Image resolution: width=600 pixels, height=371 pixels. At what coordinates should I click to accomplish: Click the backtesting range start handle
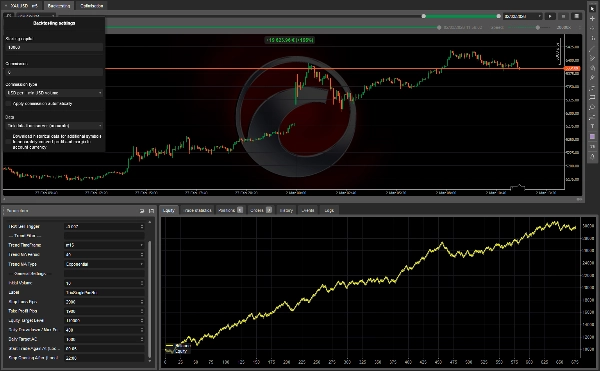[x=424, y=16]
